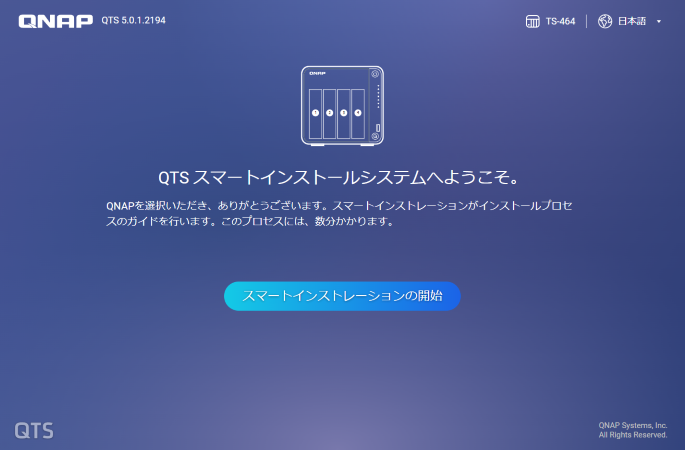Click the TS-464 NAS illustration
The width and height of the screenshot is (685, 450).
pos(342,106)
